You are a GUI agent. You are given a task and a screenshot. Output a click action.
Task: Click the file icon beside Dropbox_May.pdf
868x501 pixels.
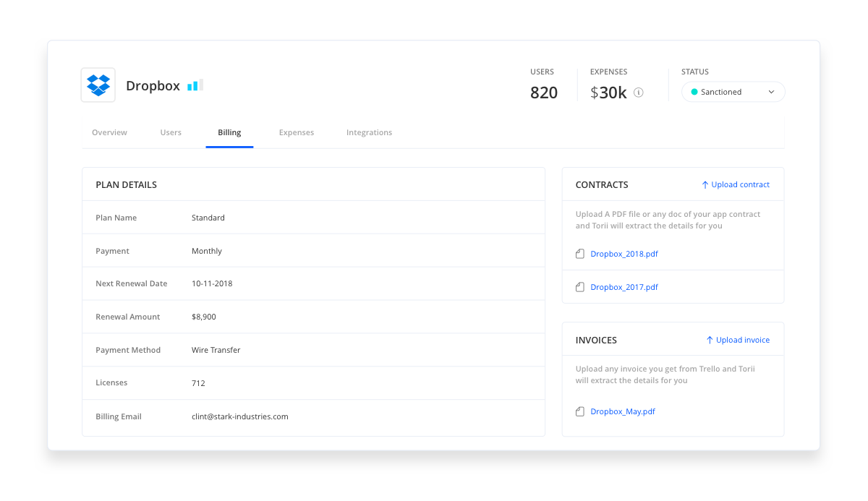579,411
